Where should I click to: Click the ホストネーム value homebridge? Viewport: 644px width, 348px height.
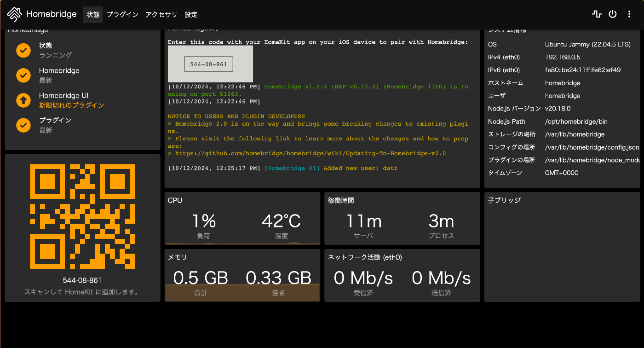tap(563, 83)
